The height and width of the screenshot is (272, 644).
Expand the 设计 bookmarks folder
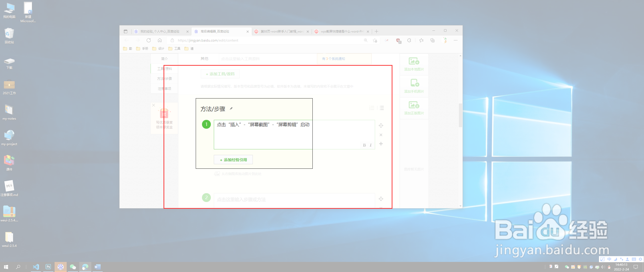point(158,49)
